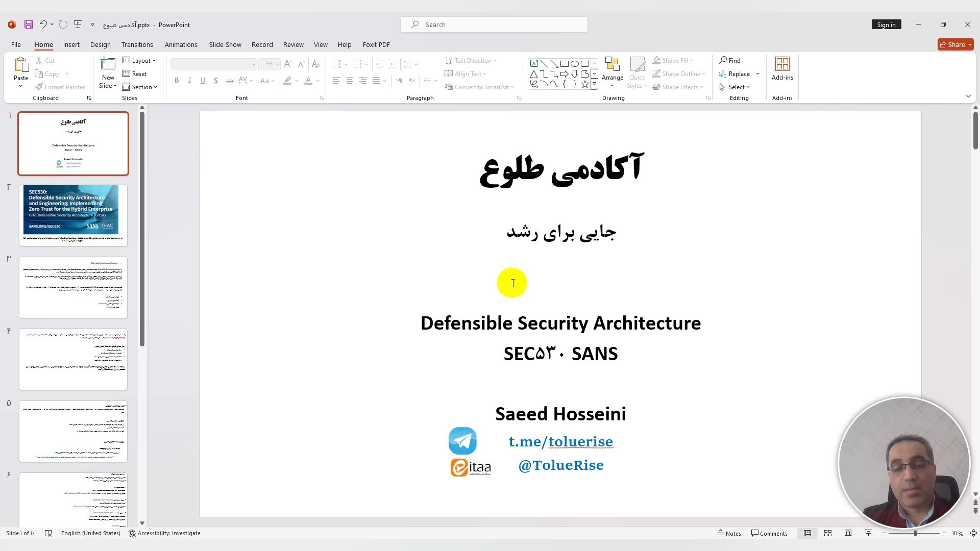Screen dimensions: 980x551
Task: Open the Animations tab
Action: [181, 44]
